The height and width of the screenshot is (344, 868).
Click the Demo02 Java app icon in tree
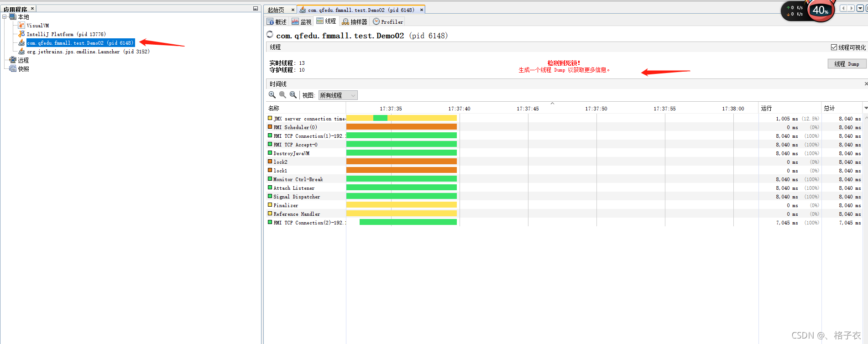click(21, 43)
